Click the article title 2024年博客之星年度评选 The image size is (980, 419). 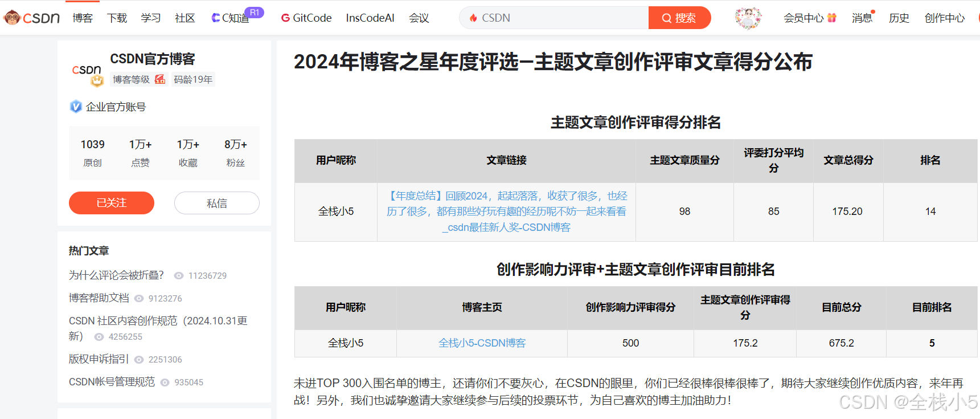(553, 62)
